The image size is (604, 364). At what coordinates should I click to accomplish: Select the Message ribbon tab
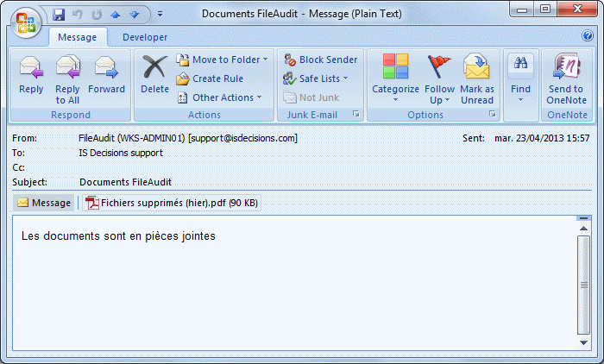click(x=78, y=37)
